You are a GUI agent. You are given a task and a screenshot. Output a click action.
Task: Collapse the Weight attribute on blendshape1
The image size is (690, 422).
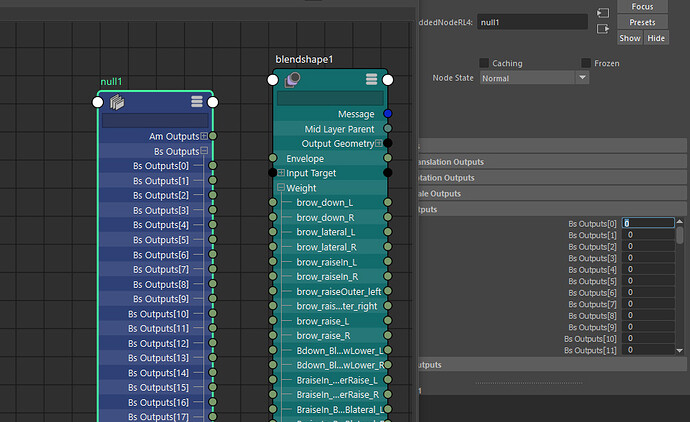coord(281,188)
